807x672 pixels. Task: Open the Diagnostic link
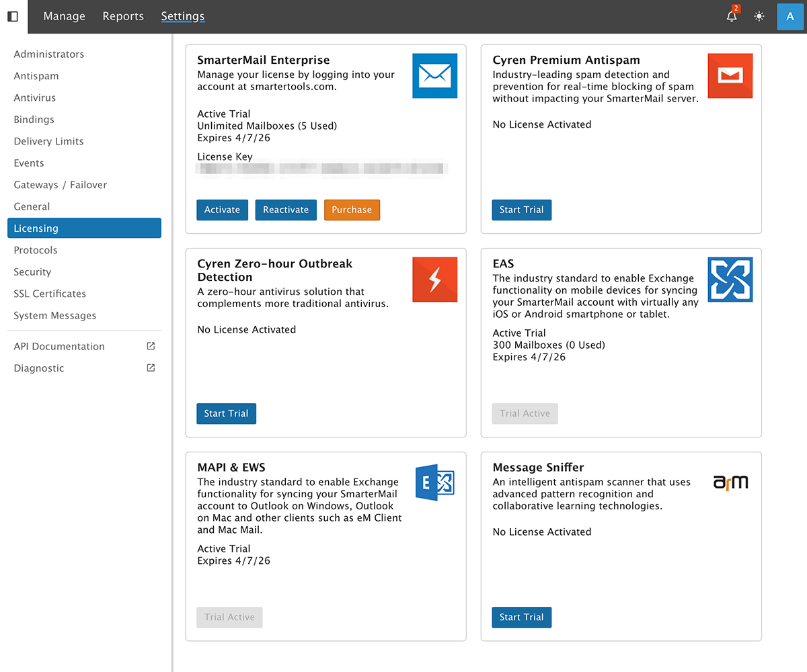39,368
